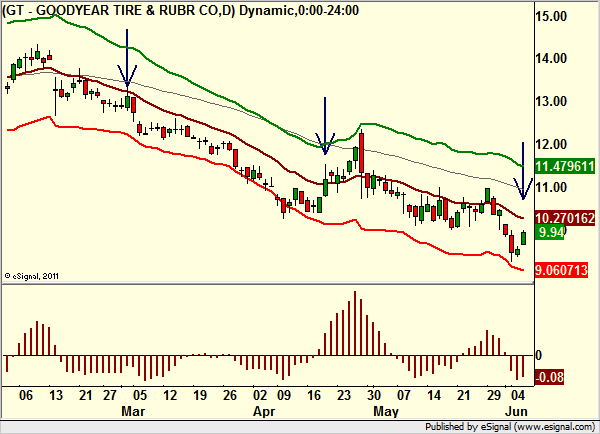Select the tall red candlestick in late April
The width and height of the screenshot is (600, 434).
click(361, 153)
